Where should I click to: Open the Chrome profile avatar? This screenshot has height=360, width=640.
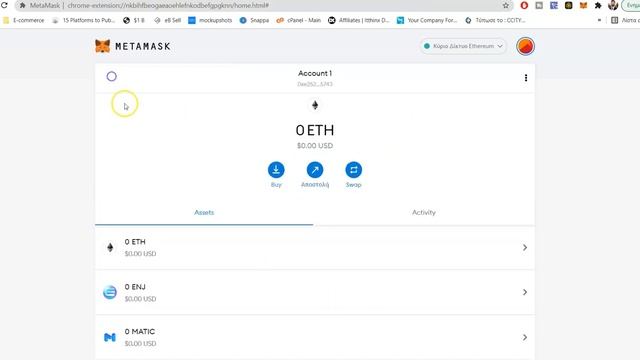(x=613, y=5)
